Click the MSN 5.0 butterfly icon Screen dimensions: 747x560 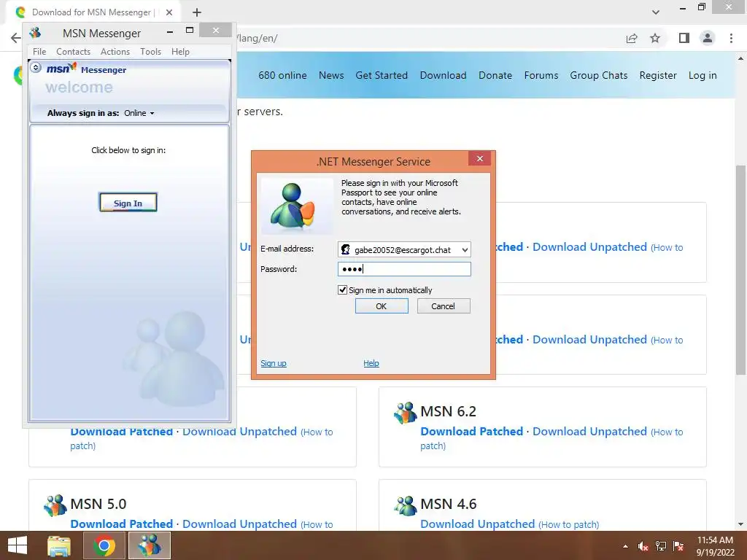55,505
